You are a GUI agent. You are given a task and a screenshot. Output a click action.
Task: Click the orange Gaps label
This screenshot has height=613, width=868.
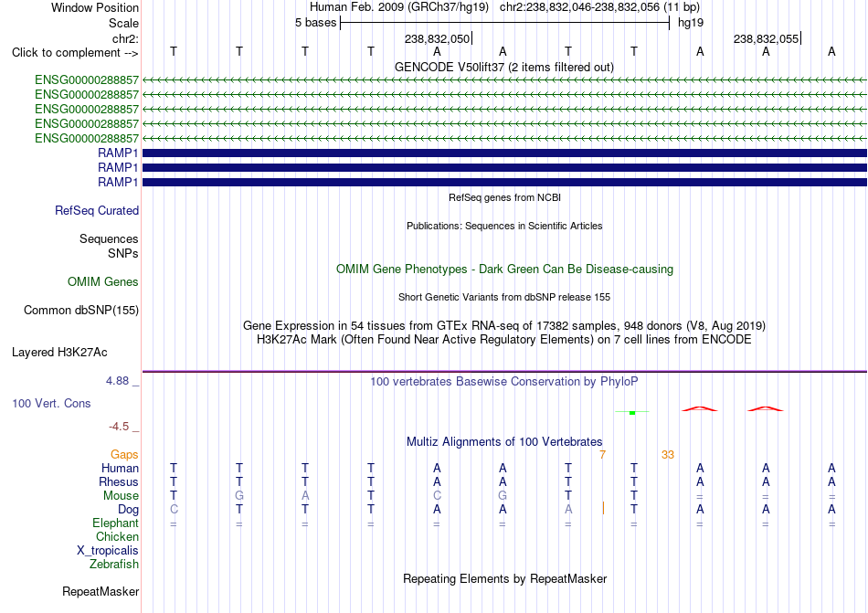(x=124, y=454)
